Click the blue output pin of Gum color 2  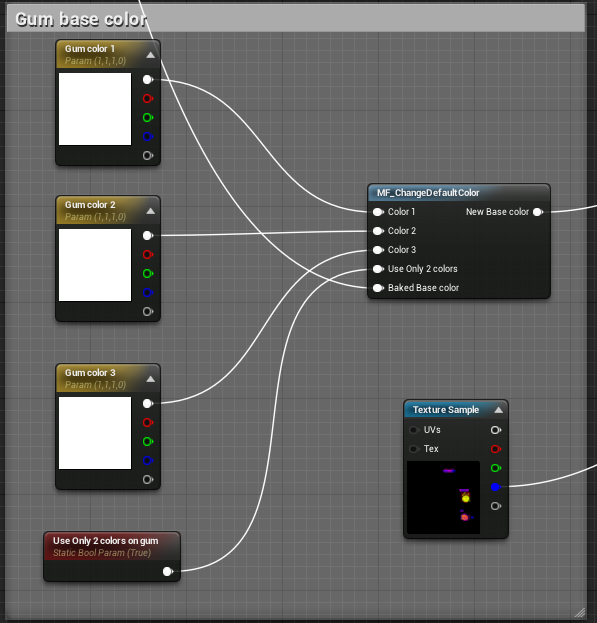pos(148,293)
